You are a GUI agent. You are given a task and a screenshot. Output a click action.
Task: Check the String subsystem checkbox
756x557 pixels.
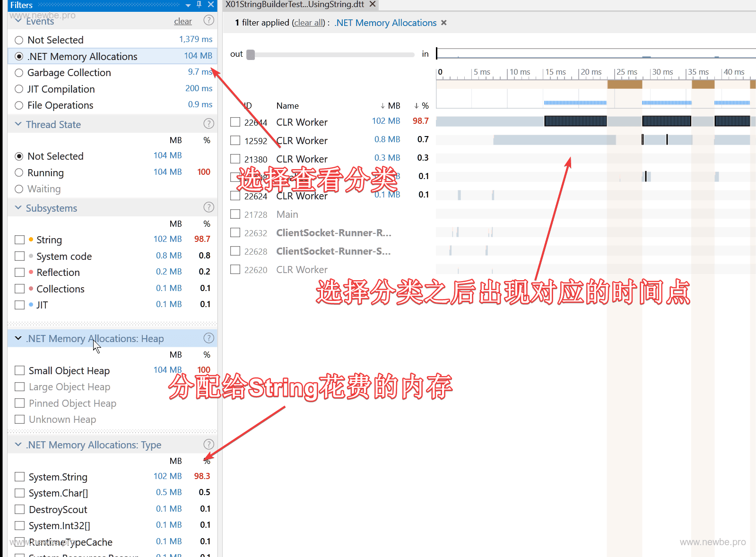tap(19, 240)
